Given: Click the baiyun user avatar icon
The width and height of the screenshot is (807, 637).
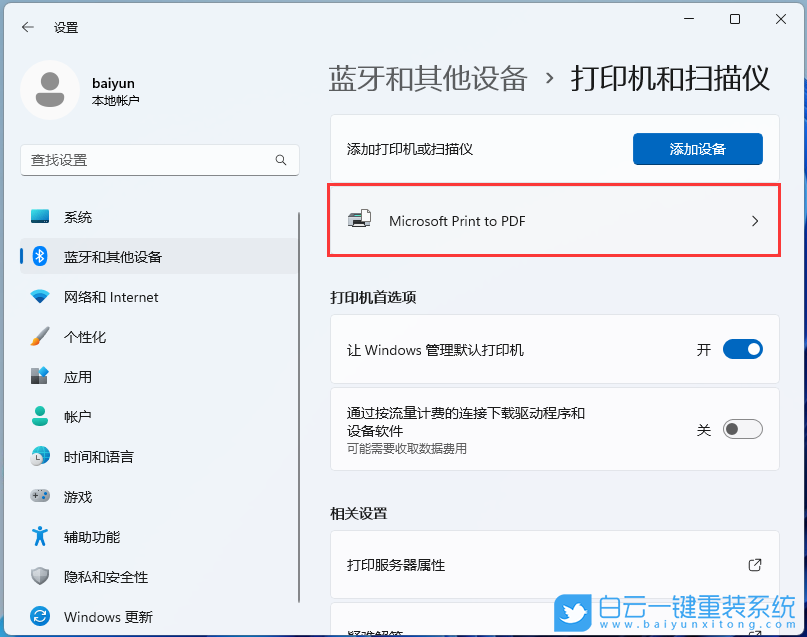Looking at the screenshot, I should (50, 89).
